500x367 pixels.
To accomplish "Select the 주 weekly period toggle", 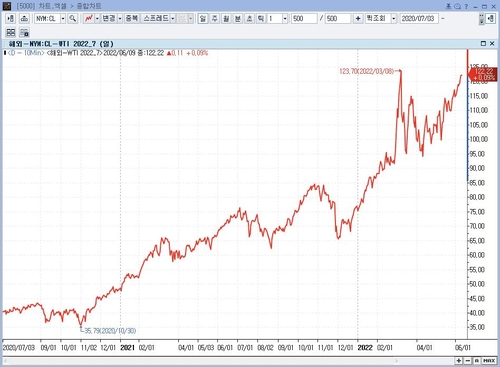I will tap(214, 18).
